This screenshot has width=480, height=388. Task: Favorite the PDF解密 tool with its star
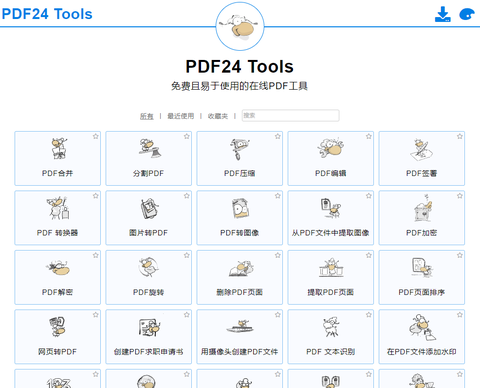pyautogui.click(x=96, y=255)
